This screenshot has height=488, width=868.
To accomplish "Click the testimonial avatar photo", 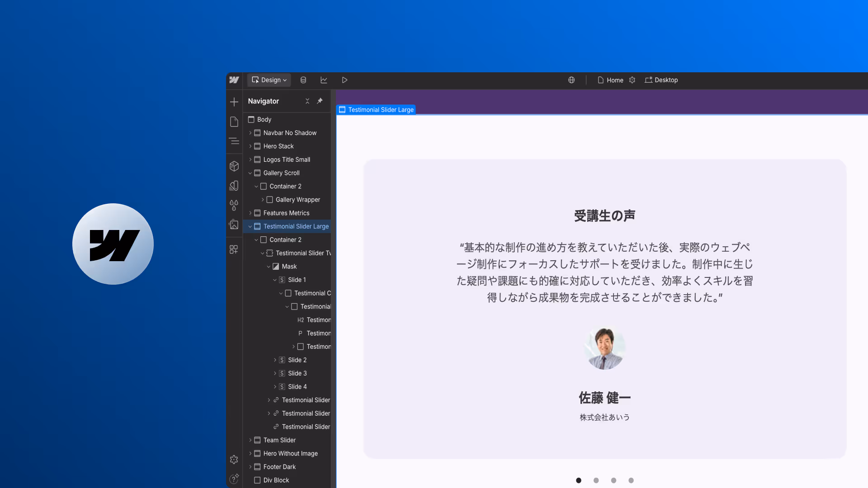I will (604, 348).
